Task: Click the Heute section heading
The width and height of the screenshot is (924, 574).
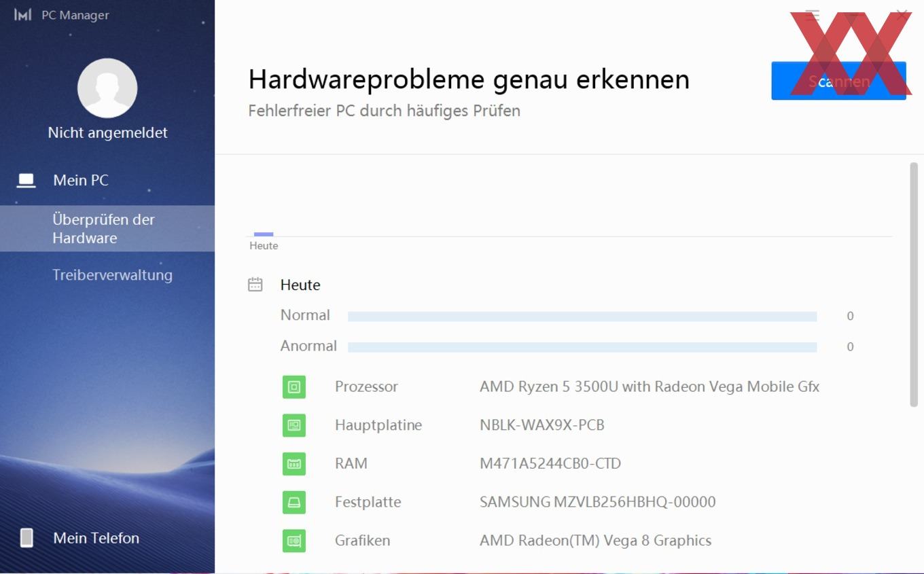Action: click(300, 285)
